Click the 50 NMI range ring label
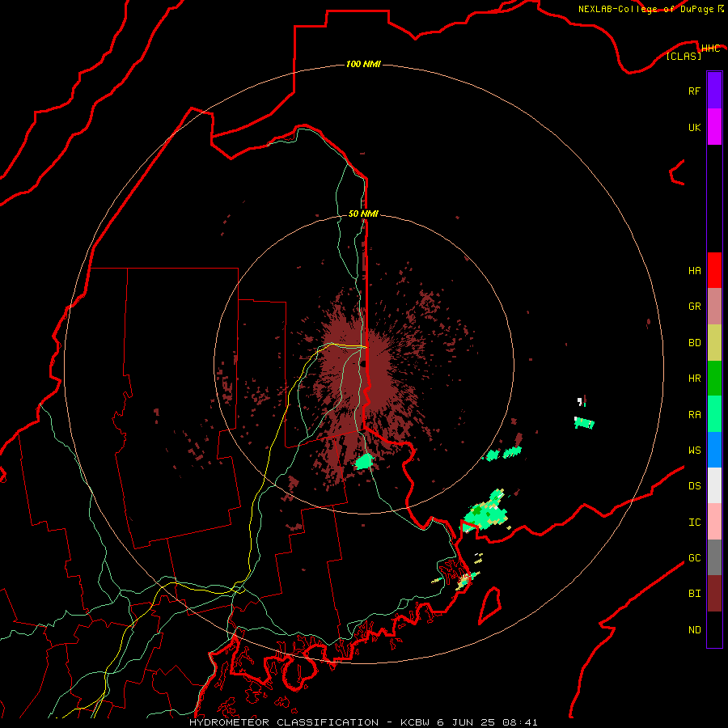Screen dimensions: 728x728 click(x=363, y=214)
